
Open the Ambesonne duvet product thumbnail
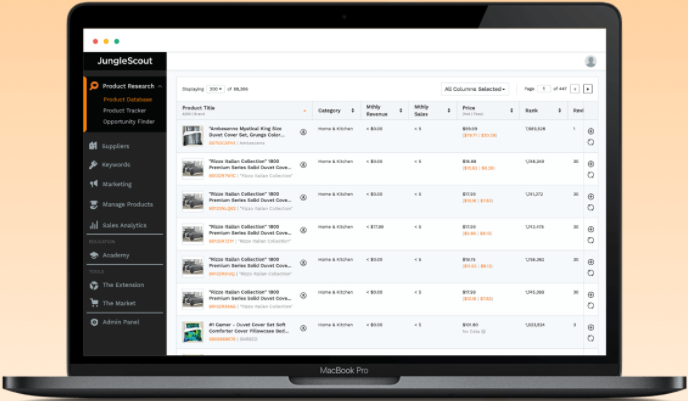pos(193,136)
